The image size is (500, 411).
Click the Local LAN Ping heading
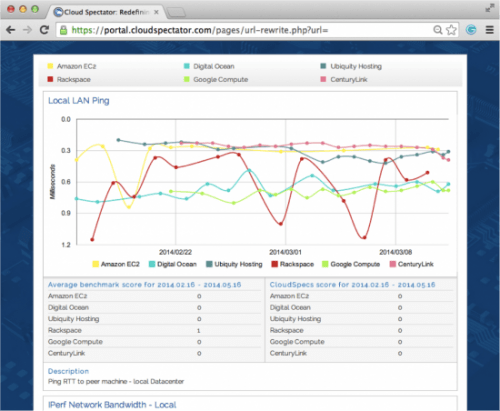[x=79, y=101]
